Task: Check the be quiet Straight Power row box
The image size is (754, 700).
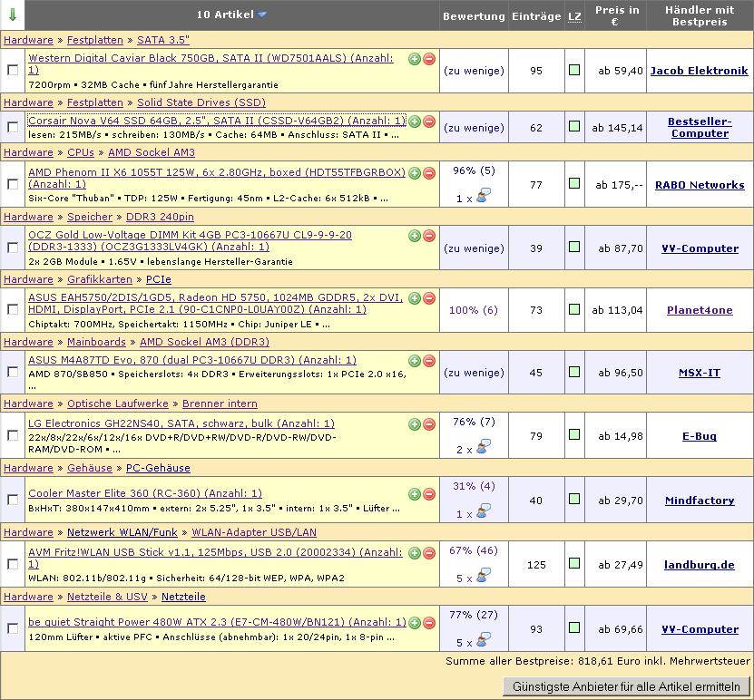Action: tap(13, 628)
